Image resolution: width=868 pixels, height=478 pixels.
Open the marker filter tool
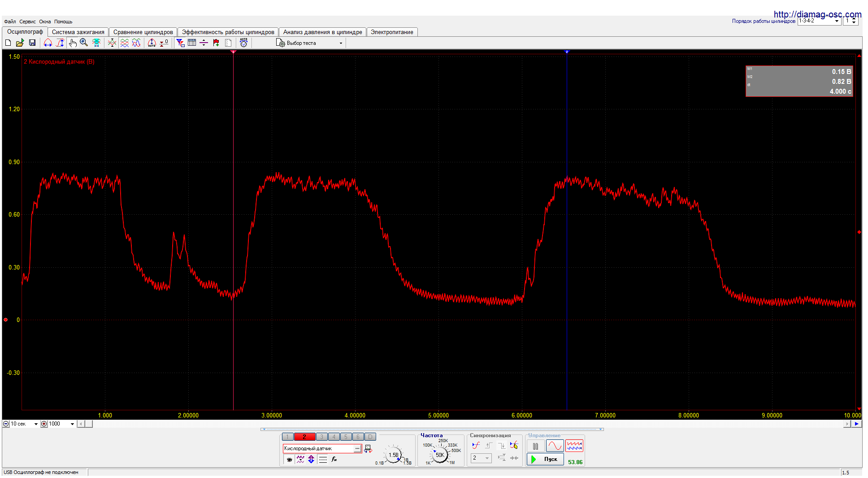180,43
